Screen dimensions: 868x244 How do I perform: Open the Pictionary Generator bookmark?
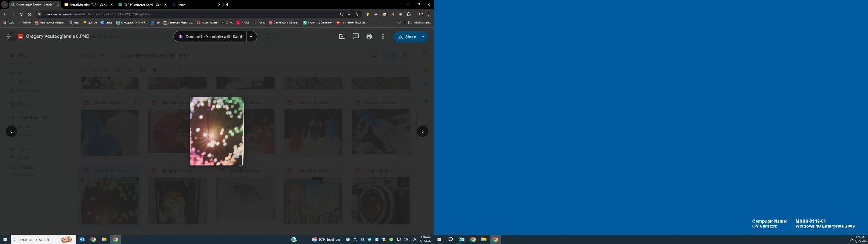(x=318, y=22)
